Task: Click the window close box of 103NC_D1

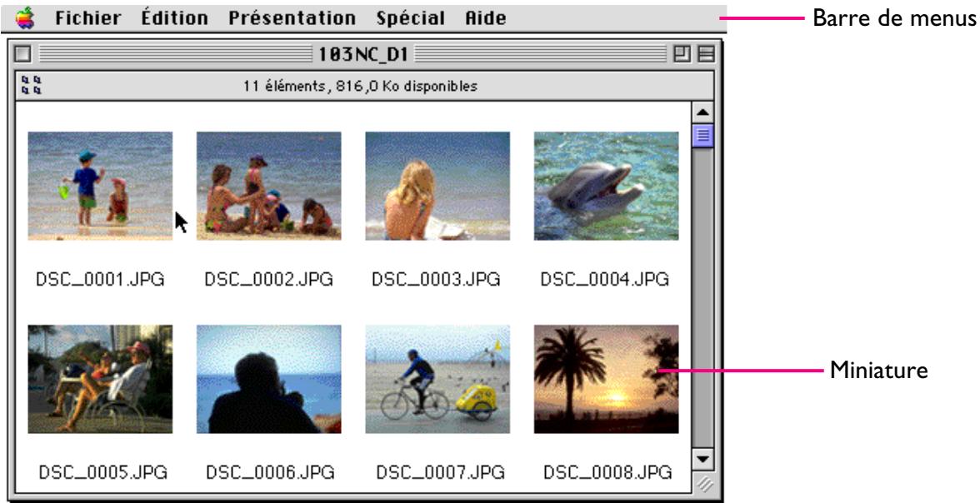Action: tap(22, 54)
